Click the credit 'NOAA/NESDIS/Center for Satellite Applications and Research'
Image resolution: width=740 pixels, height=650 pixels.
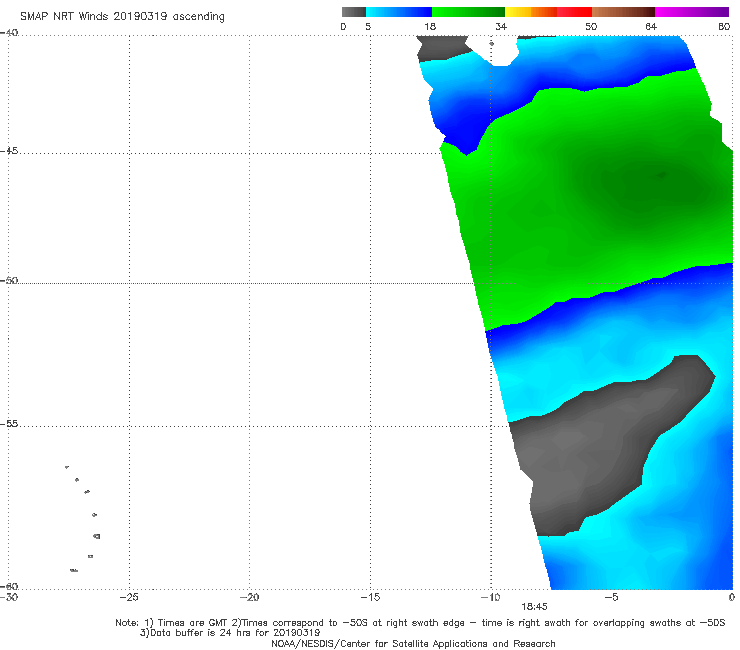tap(413, 643)
